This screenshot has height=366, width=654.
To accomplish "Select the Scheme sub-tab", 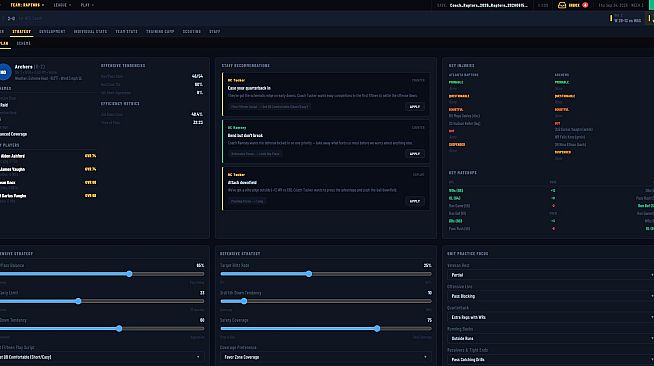I will tap(23, 43).
